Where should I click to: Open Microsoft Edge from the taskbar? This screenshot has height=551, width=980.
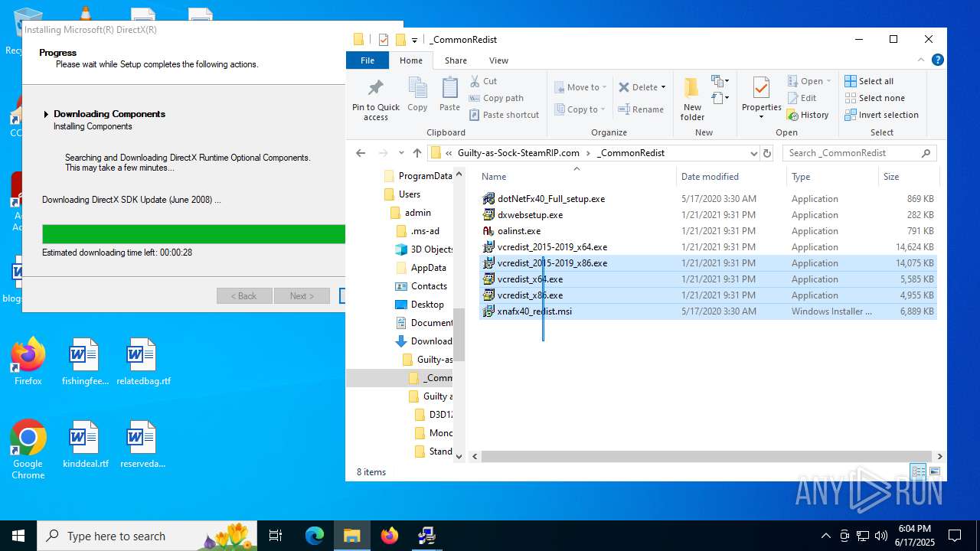315,536
